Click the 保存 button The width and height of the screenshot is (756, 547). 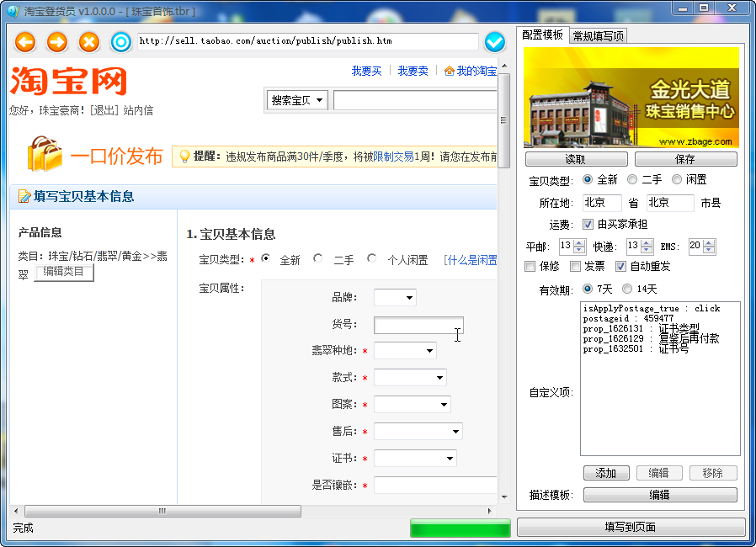click(685, 159)
